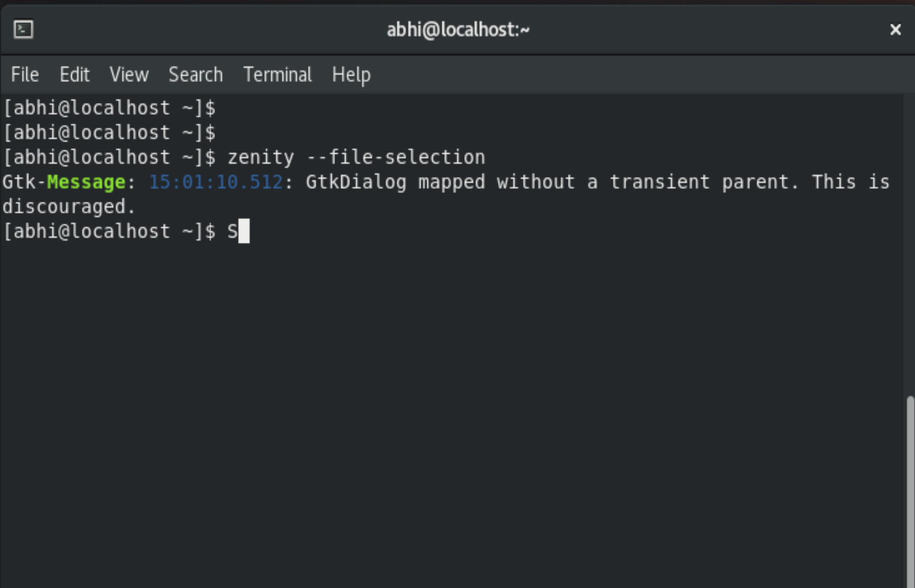This screenshot has height=588, width=915.
Task: Click the abhi@localhost:~ window title
Action: tap(457, 29)
